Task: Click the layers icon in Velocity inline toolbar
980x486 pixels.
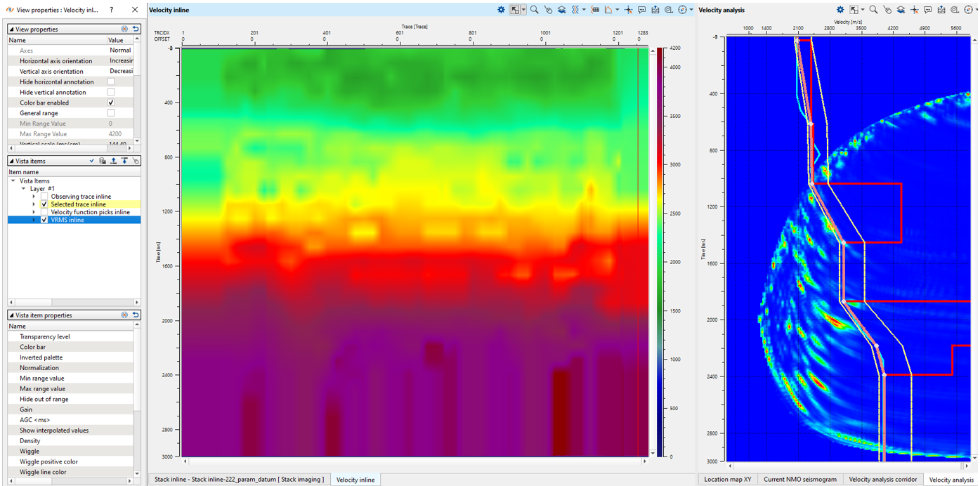Action: coord(563,10)
